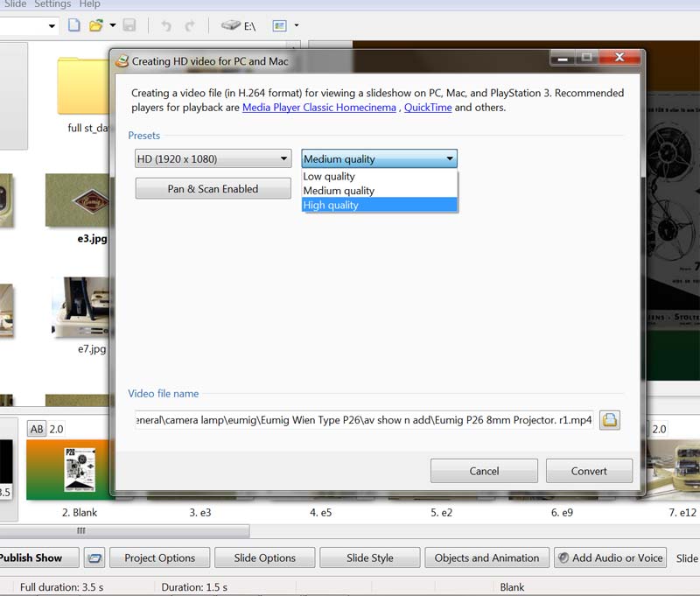Click the view mode icon in toolbar
700x596 pixels.
[x=279, y=25]
